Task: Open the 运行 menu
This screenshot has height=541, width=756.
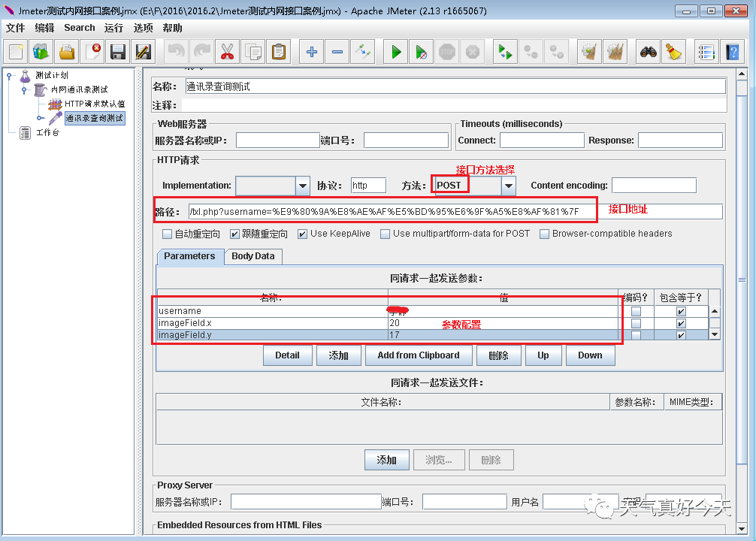Action: tap(113, 28)
